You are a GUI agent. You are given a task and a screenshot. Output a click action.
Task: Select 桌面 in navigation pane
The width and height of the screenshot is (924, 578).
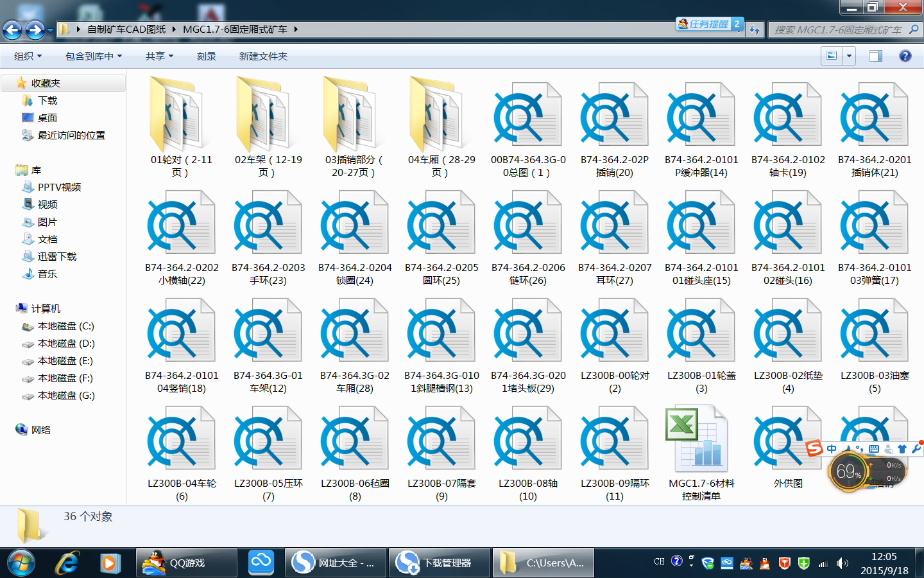[x=47, y=118]
